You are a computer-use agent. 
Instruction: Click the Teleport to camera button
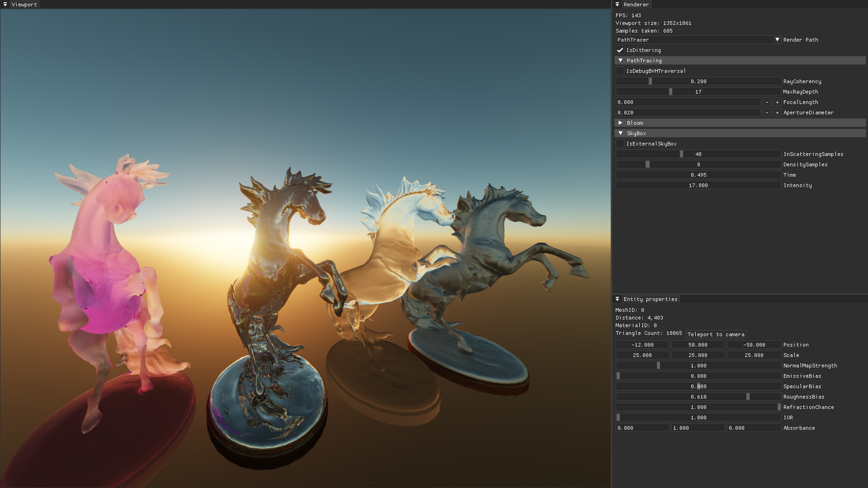click(x=716, y=334)
